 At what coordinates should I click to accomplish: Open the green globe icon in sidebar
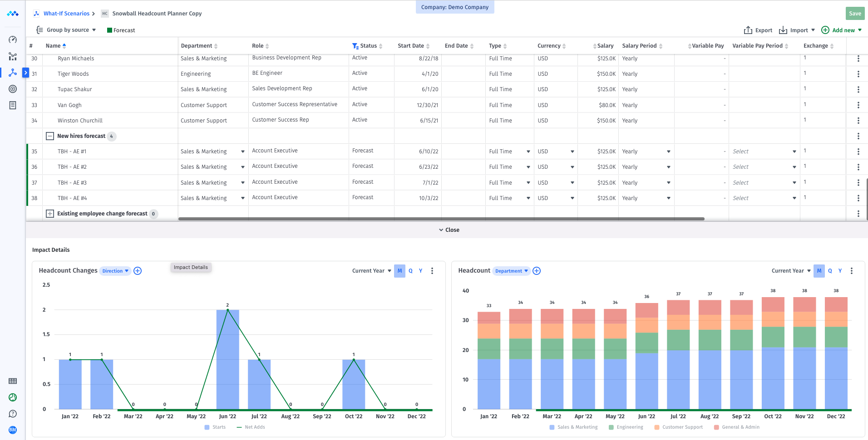13,397
